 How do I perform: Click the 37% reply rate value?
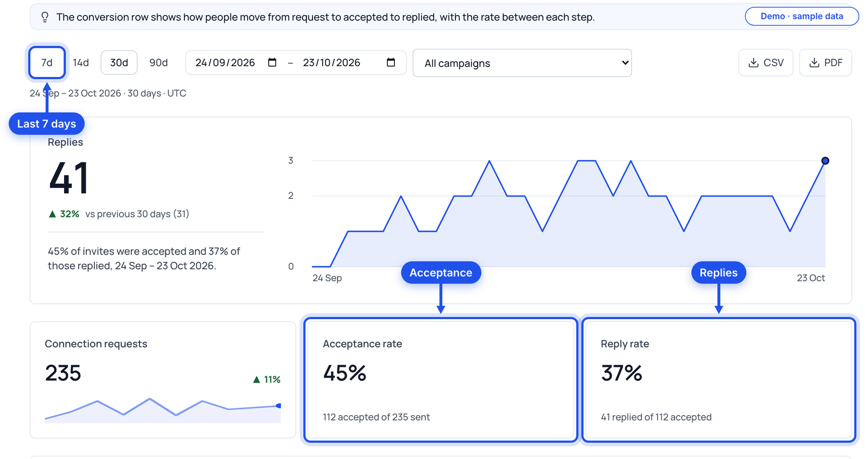(622, 373)
